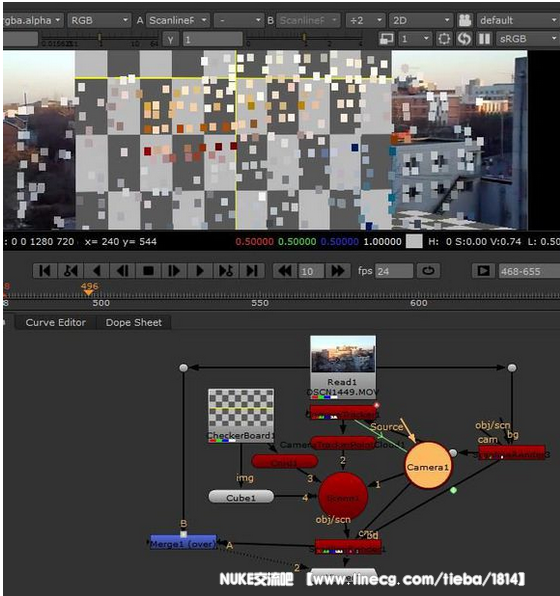Force viewer refresh with the update icon
Screen dimensions: 560x596
pyautogui.click(x=464, y=39)
